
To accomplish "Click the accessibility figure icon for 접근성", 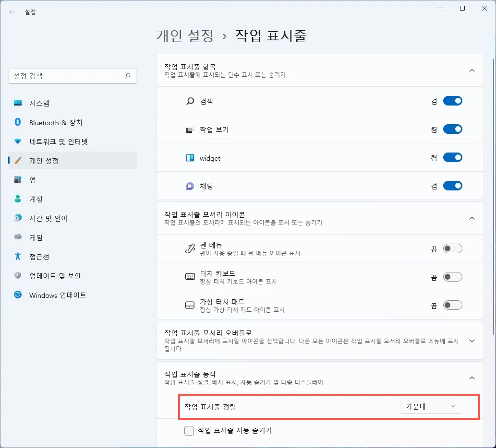I will tap(18, 256).
